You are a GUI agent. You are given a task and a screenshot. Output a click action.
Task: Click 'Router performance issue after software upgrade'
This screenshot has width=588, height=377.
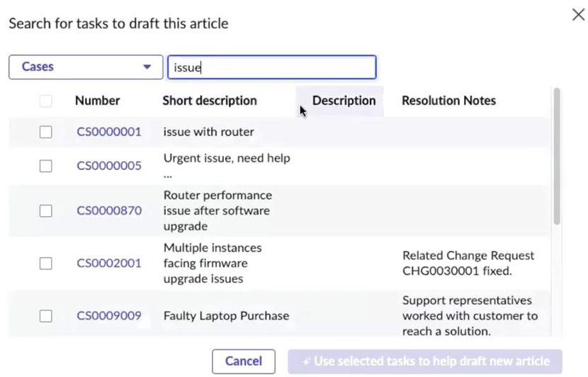[x=217, y=210]
